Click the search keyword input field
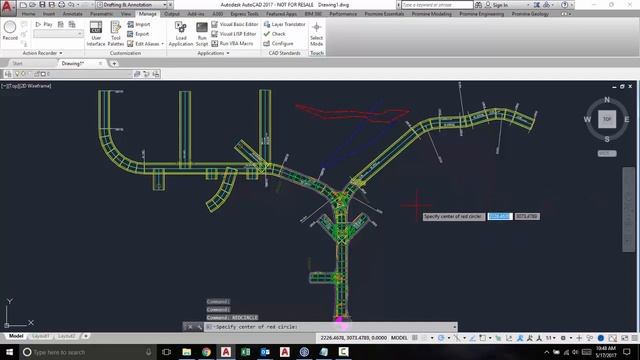Viewport: 640px width, 360px height. tap(437, 5)
